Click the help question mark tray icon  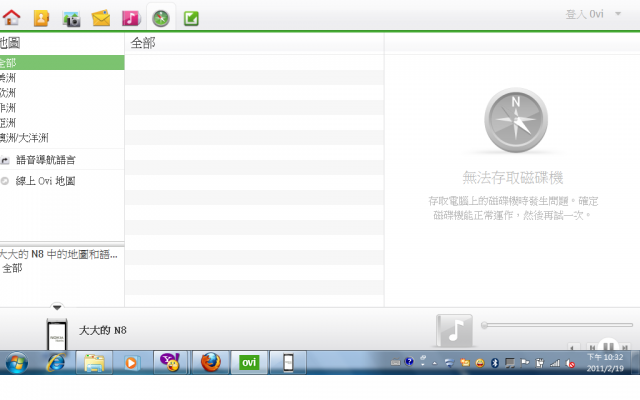coord(409,362)
